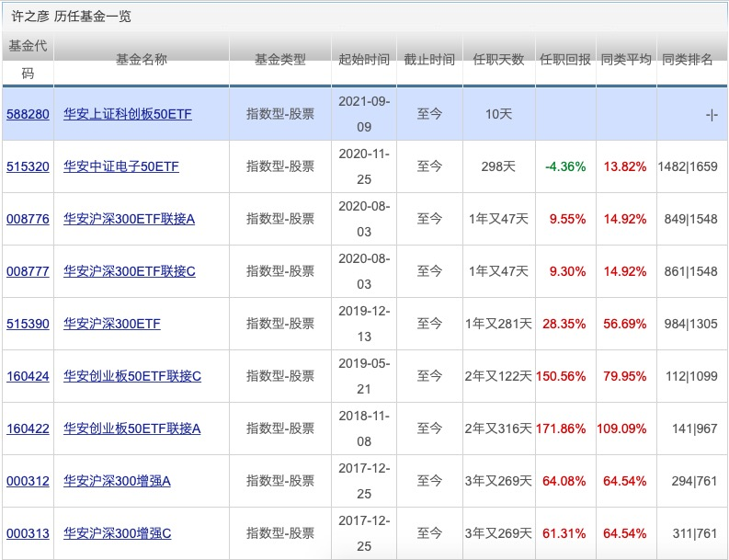
Task: Open fund code link 008777
Action: tap(28, 271)
